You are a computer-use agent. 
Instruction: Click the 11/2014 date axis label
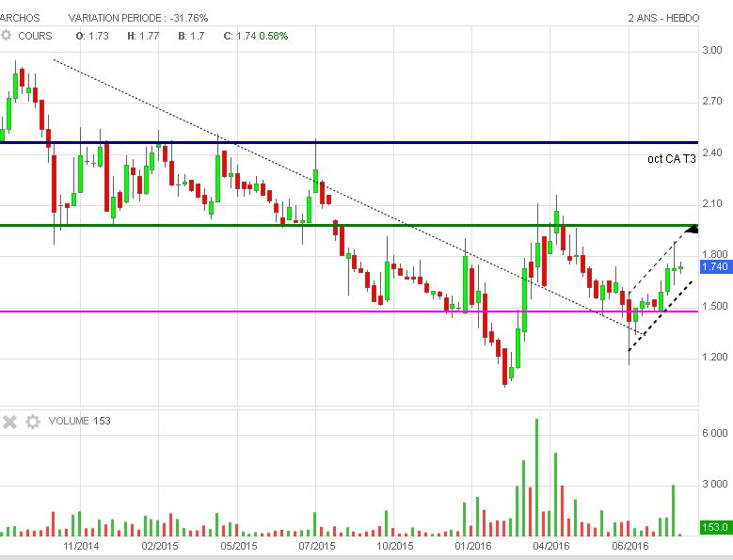(x=81, y=546)
